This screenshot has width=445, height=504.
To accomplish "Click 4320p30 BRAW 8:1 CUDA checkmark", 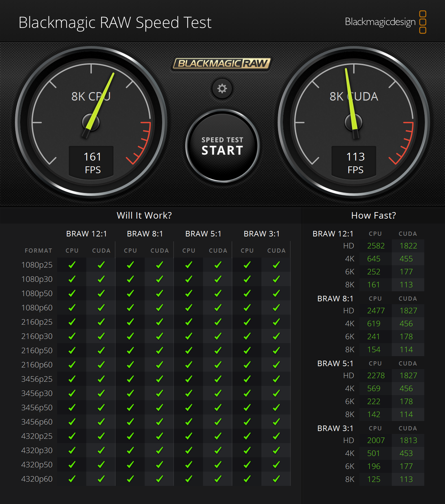I will pyautogui.click(x=160, y=450).
